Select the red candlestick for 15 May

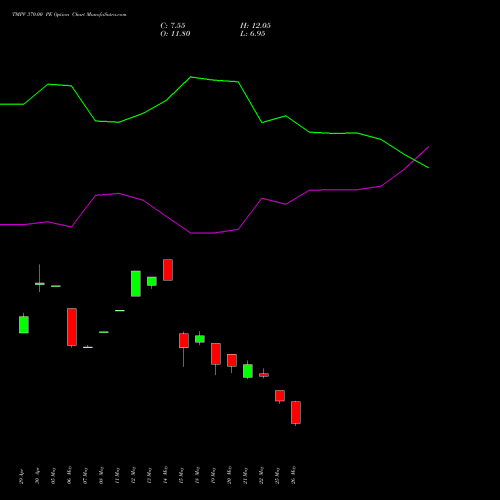tap(184, 341)
